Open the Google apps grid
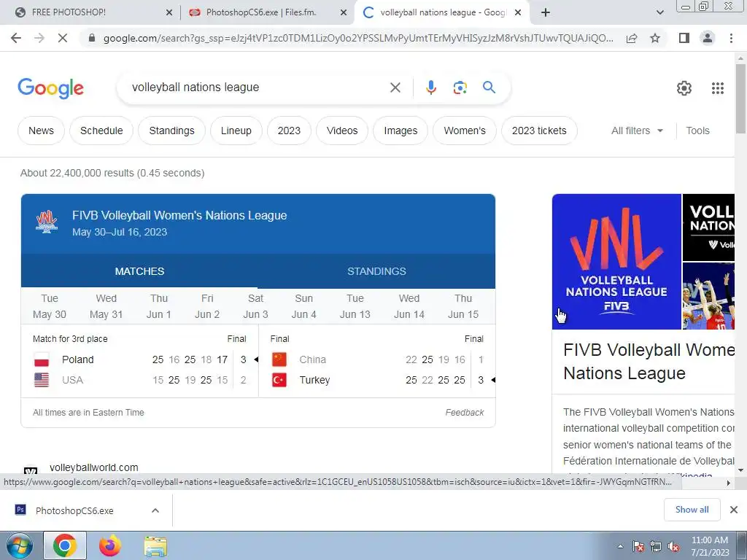 coord(718,88)
